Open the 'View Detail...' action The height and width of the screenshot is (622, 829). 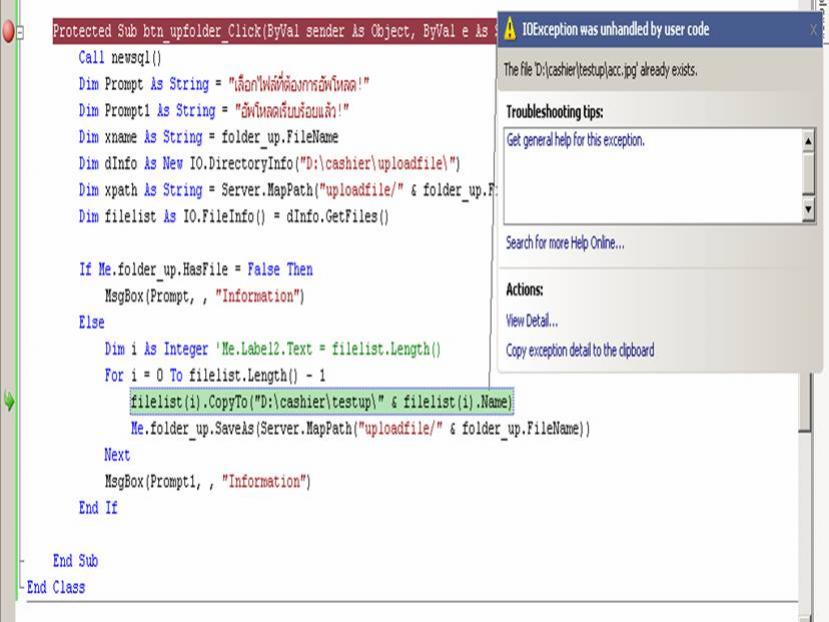(532, 321)
